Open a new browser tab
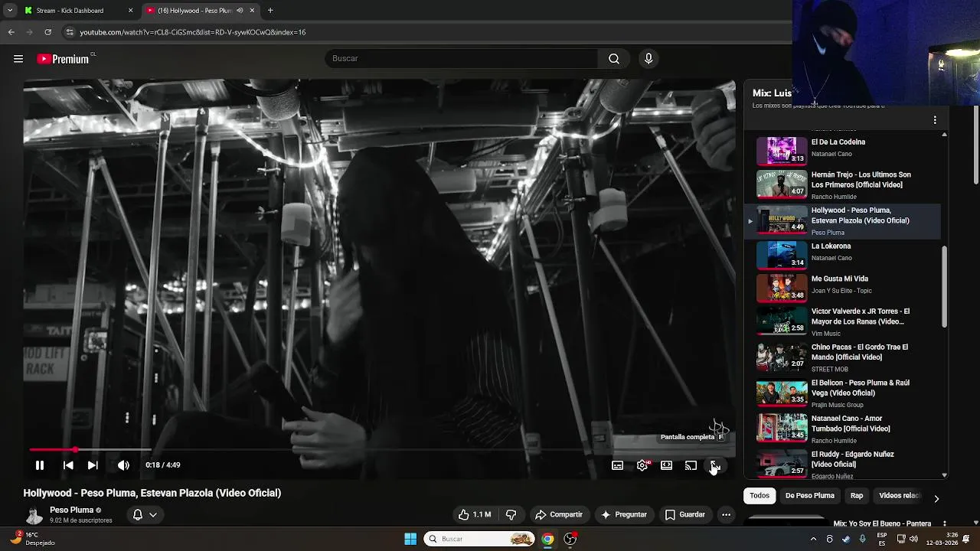The width and height of the screenshot is (980, 551). [x=270, y=11]
